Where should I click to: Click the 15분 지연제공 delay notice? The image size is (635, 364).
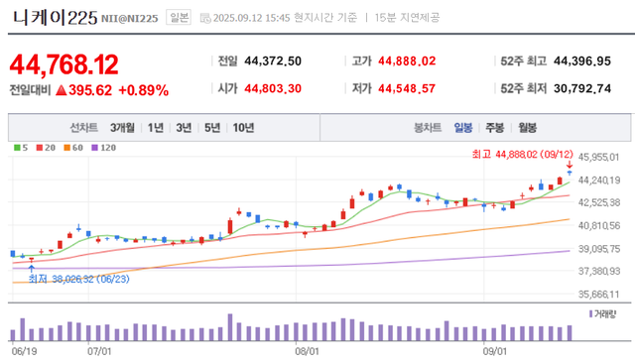point(407,18)
